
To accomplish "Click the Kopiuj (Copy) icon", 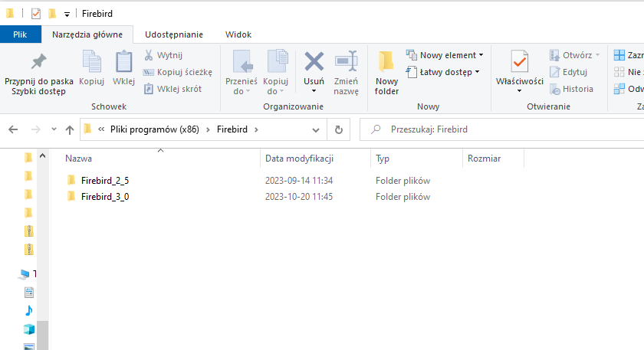I will (91, 61).
